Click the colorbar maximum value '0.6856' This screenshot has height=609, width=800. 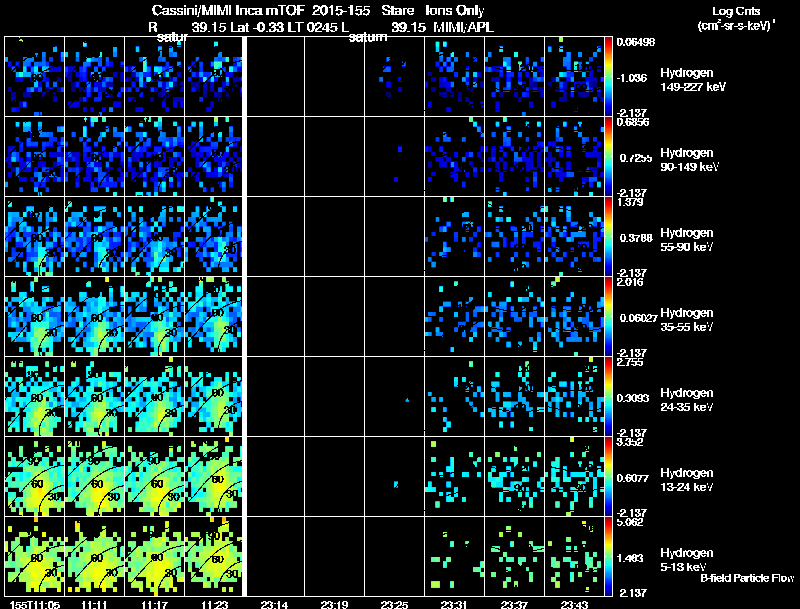click(x=633, y=122)
